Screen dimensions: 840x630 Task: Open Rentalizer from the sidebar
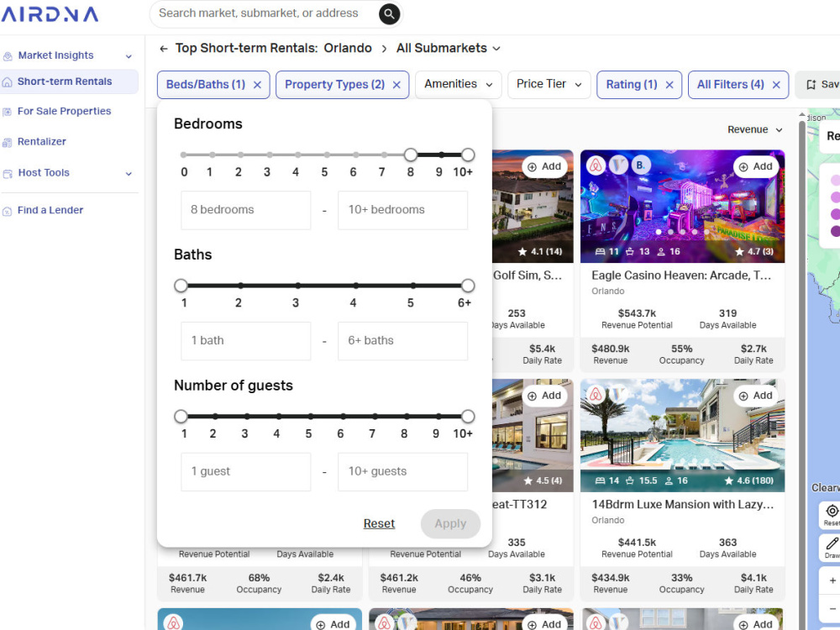pyautogui.click(x=42, y=142)
